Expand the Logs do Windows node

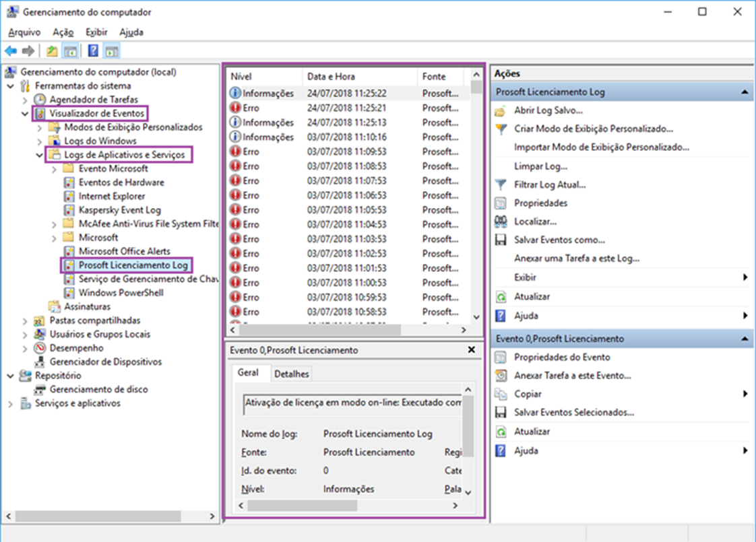click(40, 141)
